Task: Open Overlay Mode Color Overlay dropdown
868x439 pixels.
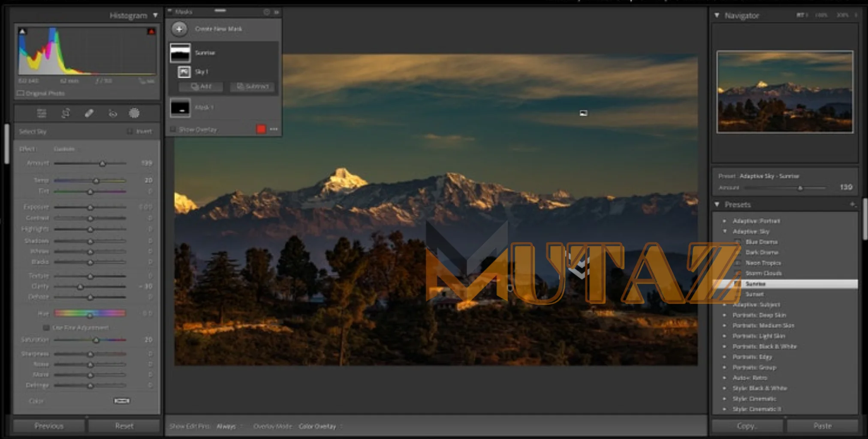Action: click(320, 426)
